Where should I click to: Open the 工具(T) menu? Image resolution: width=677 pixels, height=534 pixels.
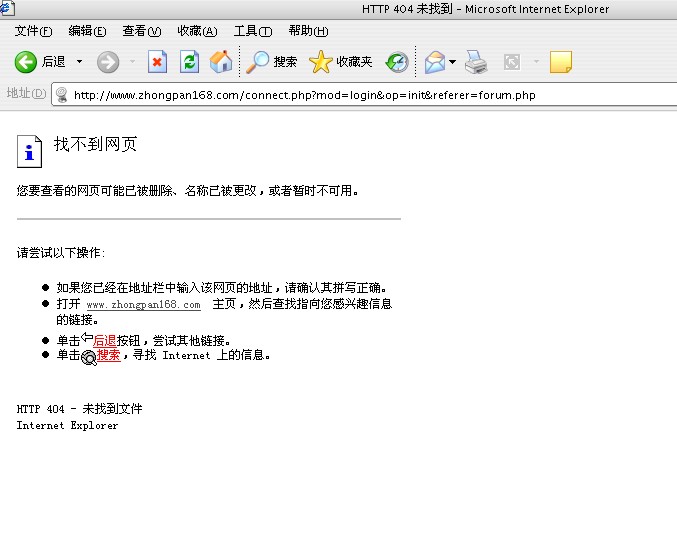[x=253, y=31]
